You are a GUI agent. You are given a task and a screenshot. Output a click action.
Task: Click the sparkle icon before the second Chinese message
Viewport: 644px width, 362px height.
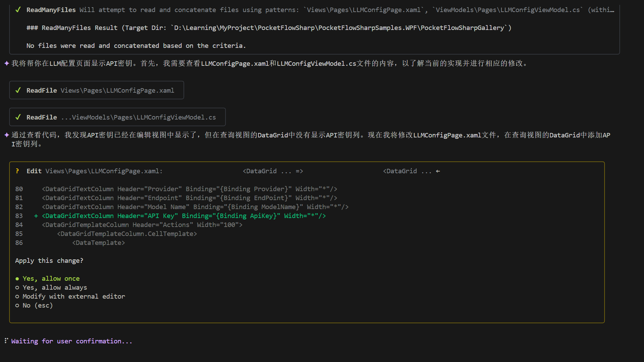coord(7,135)
